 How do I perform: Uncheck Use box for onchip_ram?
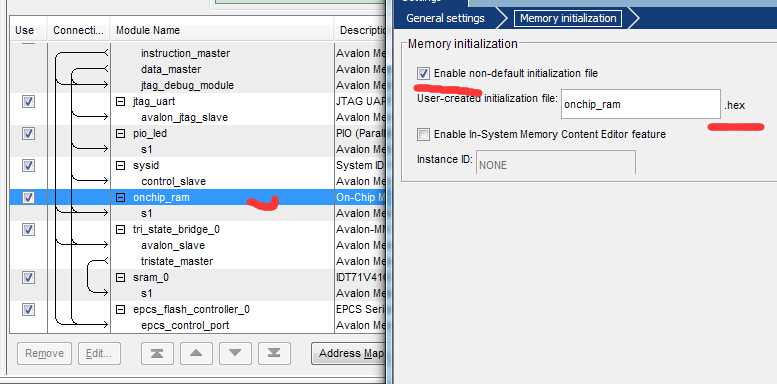click(28, 198)
